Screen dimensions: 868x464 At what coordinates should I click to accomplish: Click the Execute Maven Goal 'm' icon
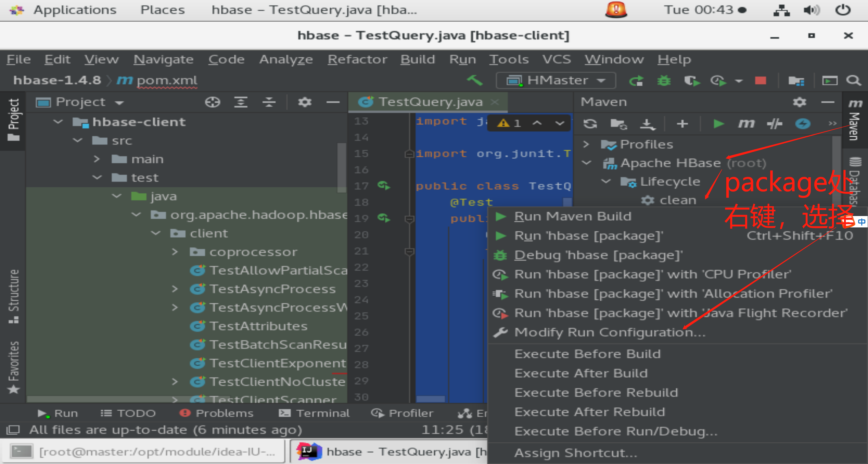[746, 124]
